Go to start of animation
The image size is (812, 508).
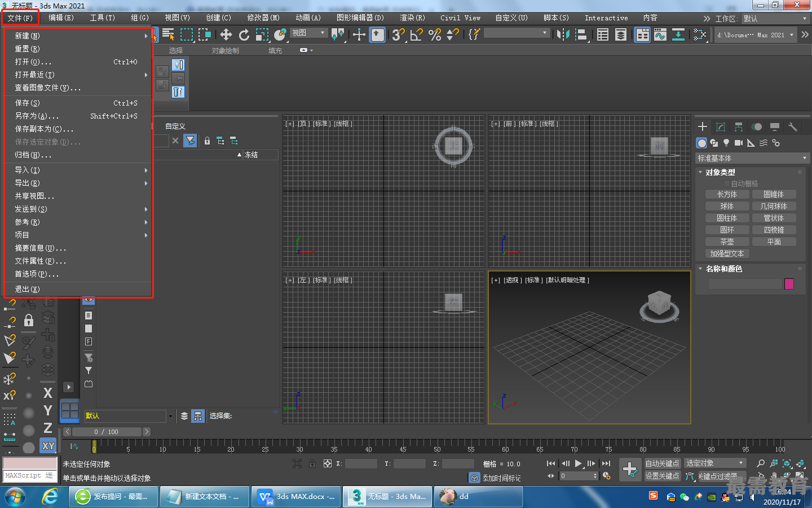coord(551,463)
